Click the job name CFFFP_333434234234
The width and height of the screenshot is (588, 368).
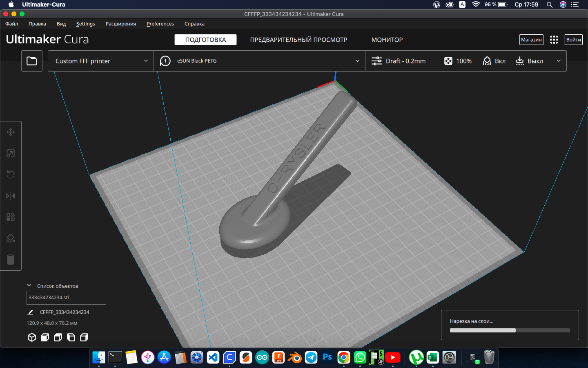coord(65,312)
